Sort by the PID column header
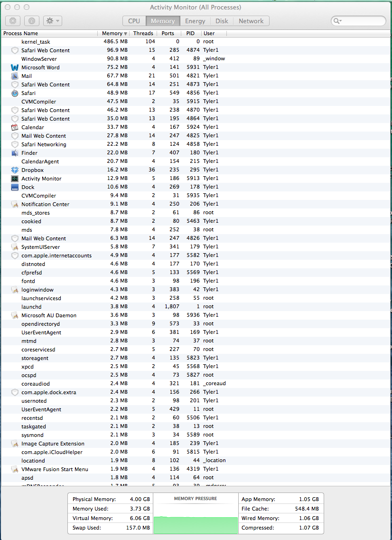Image resolution: width=392 pixels, height=540 pixels. (190, 33)
